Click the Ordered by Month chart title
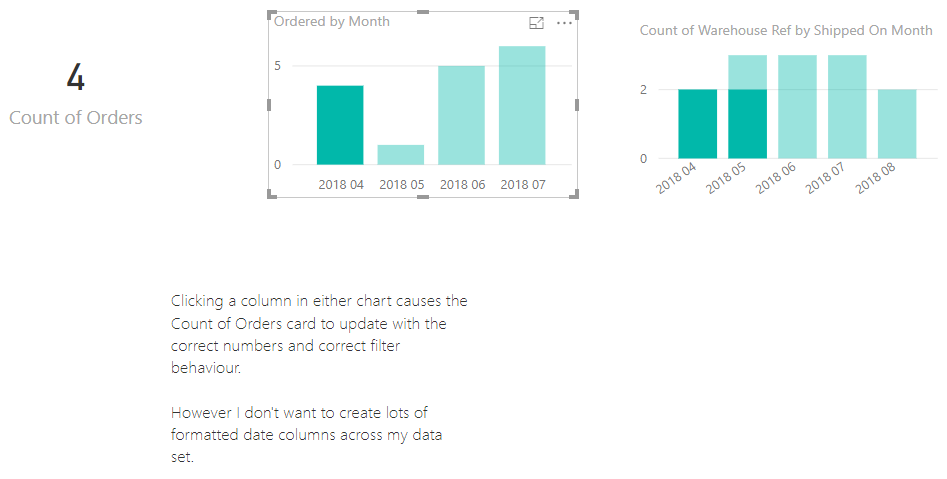 pyautogui.click(x=332, y=21)
